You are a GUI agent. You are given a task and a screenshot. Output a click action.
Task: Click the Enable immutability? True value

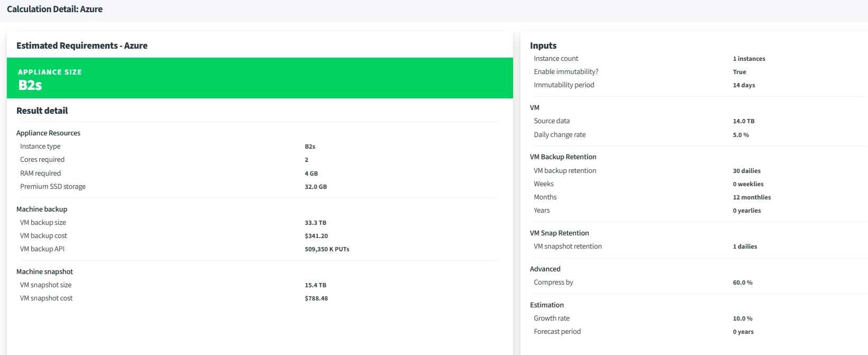click(739, 72)
